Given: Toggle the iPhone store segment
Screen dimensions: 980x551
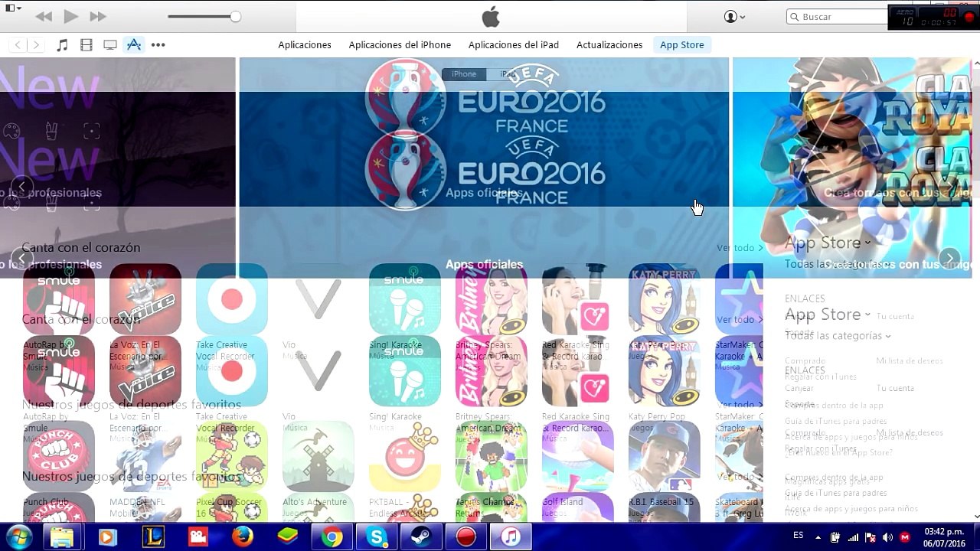Looking at the screenshot, I should pos(464,74).
